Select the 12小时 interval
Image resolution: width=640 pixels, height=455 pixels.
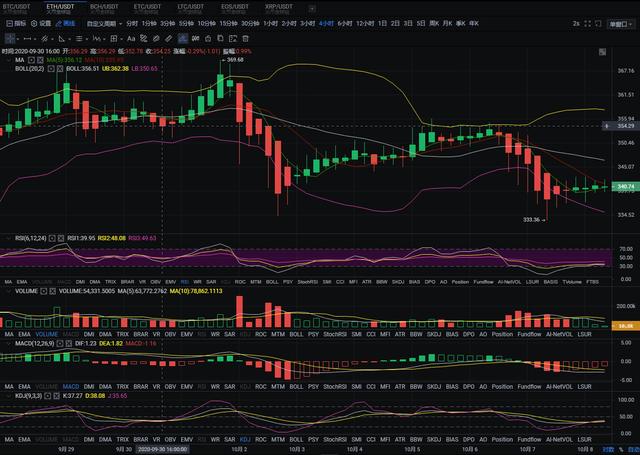(365, 24)
